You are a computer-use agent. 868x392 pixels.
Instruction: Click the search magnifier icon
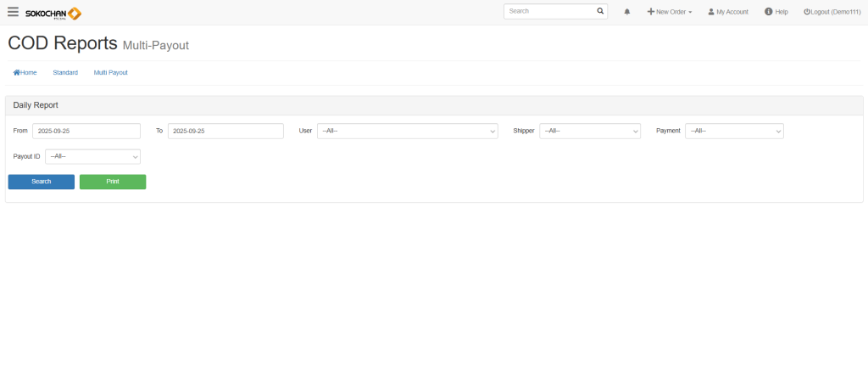(x=600, y=12)
